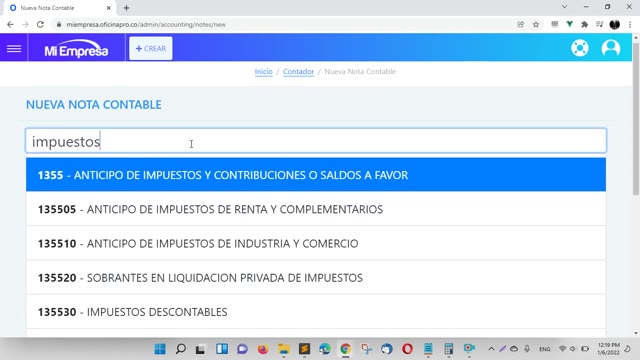This screenshot has width=640, height=360.
Task: Bookmark this page with star icon
Action: 536,24
